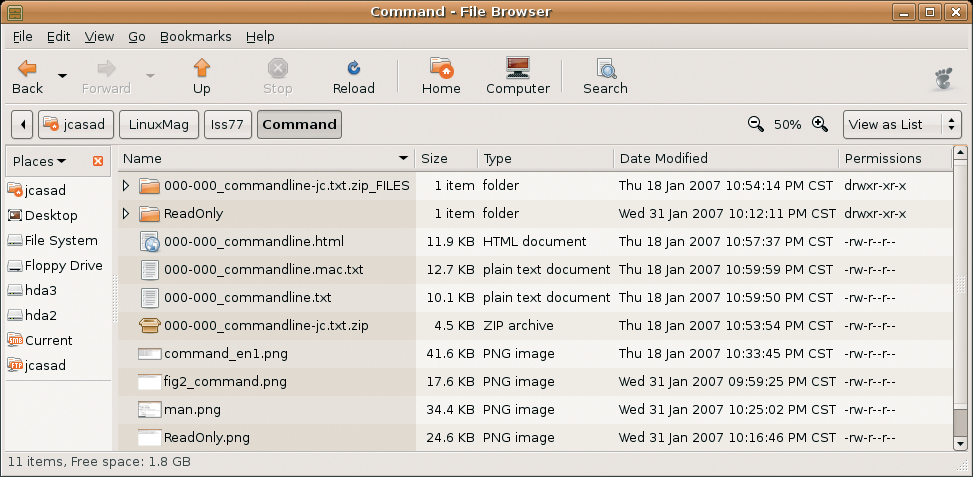Zoom out with the minus magnifier
Screen dimensions: 973x477
756,124
